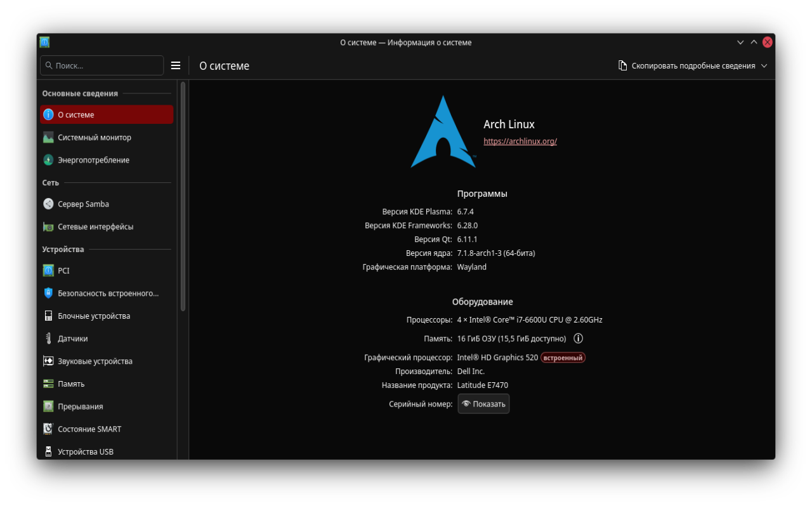The width and height of the screenshot is (812, 508).
Task: Click the Intel HD Graphics 520 text
Action: 497,358
